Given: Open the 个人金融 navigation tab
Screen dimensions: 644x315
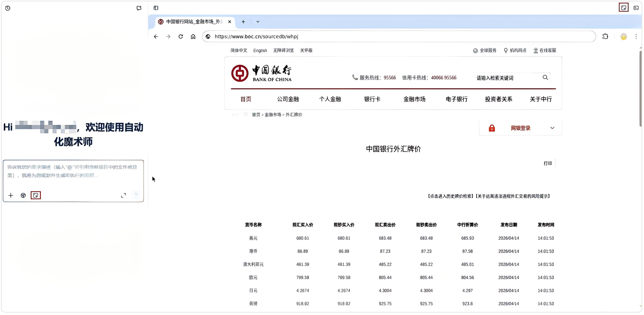Looking at the screenshot, I should tap(330, 99).
